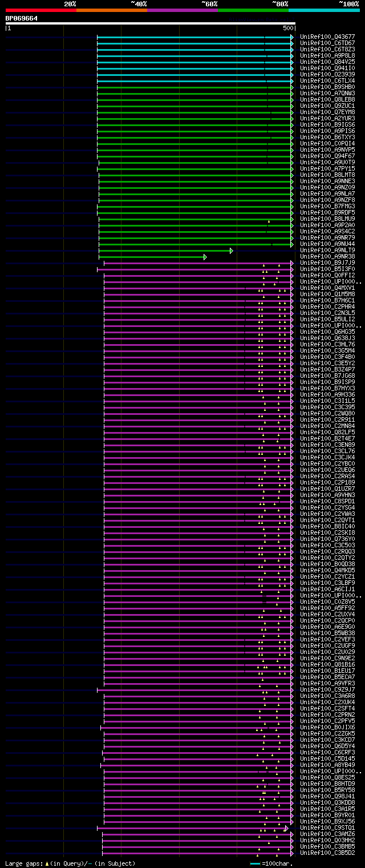Choose hit UniRef100_B7JG68
This screenshot has height=868, width=365.
(x=327, y=376)
